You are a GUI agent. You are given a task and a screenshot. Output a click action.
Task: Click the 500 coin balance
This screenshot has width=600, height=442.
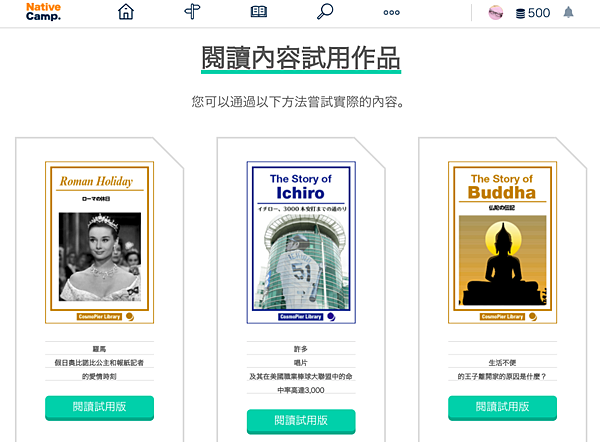coord(539,13)
